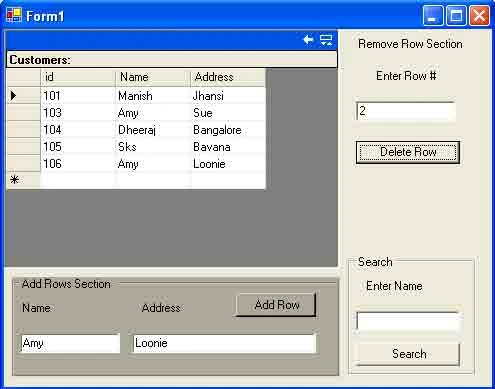Image resolution: width=495 pixels, height=389 pixels.
Task: Click the Remove Row Section label
Action: coord(410,44)
